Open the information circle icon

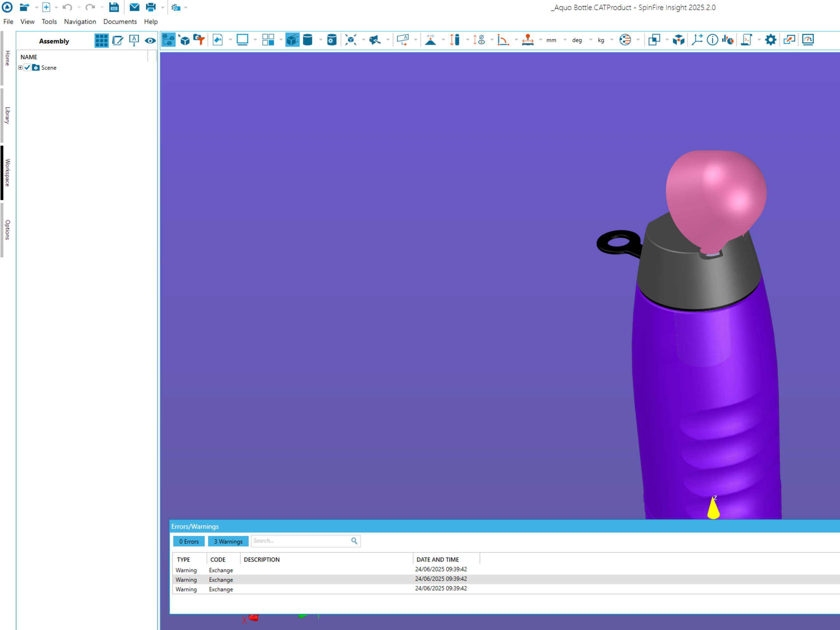(712, 40)
